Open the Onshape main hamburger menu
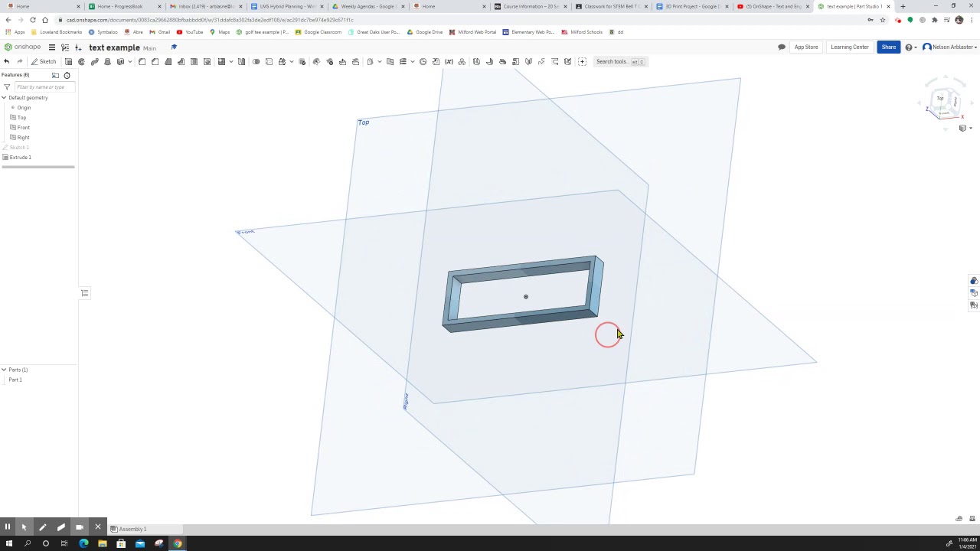 tap(52, 47)
